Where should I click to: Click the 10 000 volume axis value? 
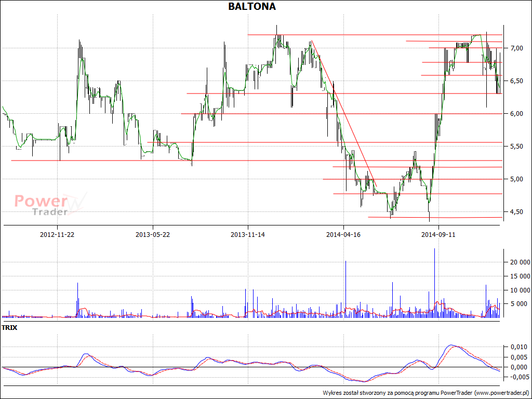click(x=520, y=290)
